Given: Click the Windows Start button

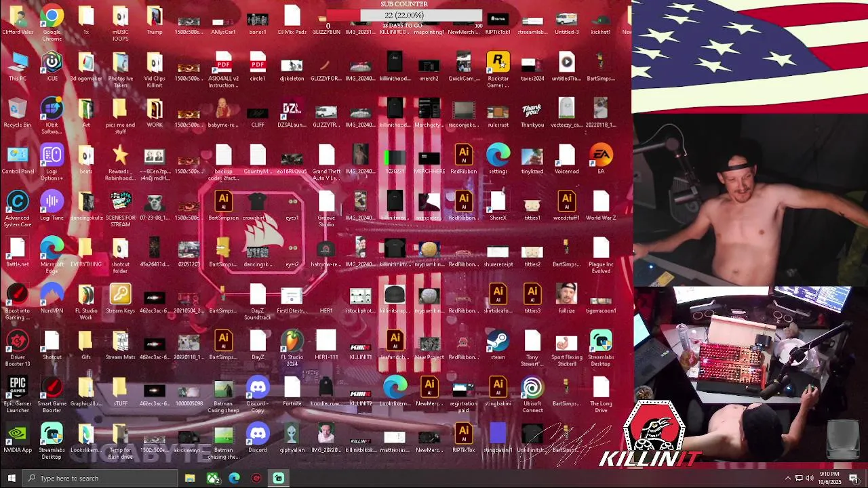Looking at the screenshot, I should [11, 479].
